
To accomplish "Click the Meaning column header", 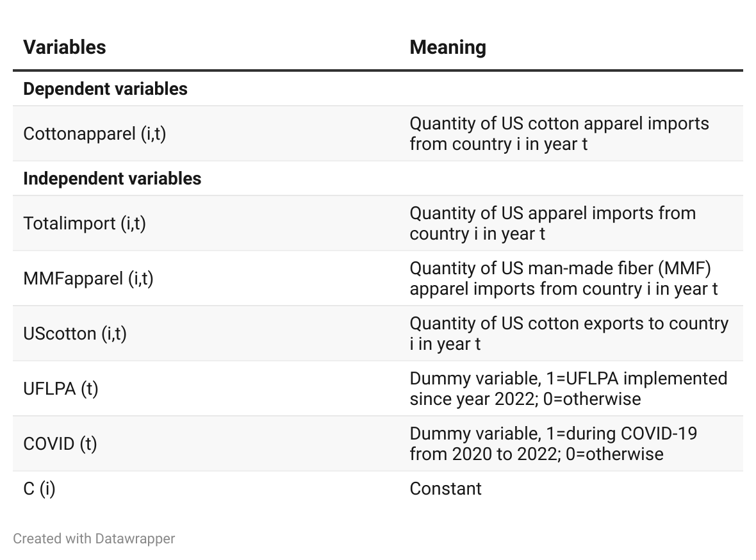I will coord(448,47).
